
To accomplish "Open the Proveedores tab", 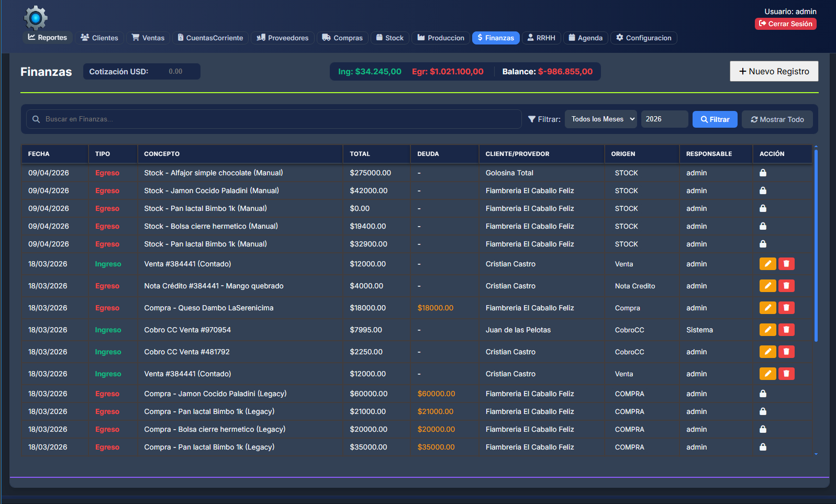I will tap(283, 38).
